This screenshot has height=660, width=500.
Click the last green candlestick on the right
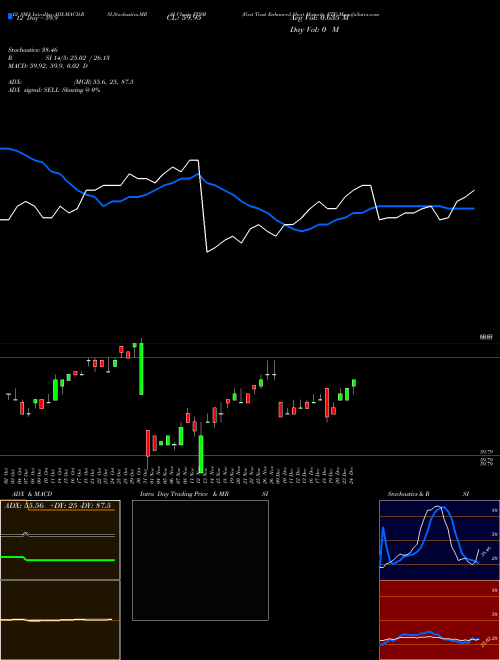pos(354,383)
